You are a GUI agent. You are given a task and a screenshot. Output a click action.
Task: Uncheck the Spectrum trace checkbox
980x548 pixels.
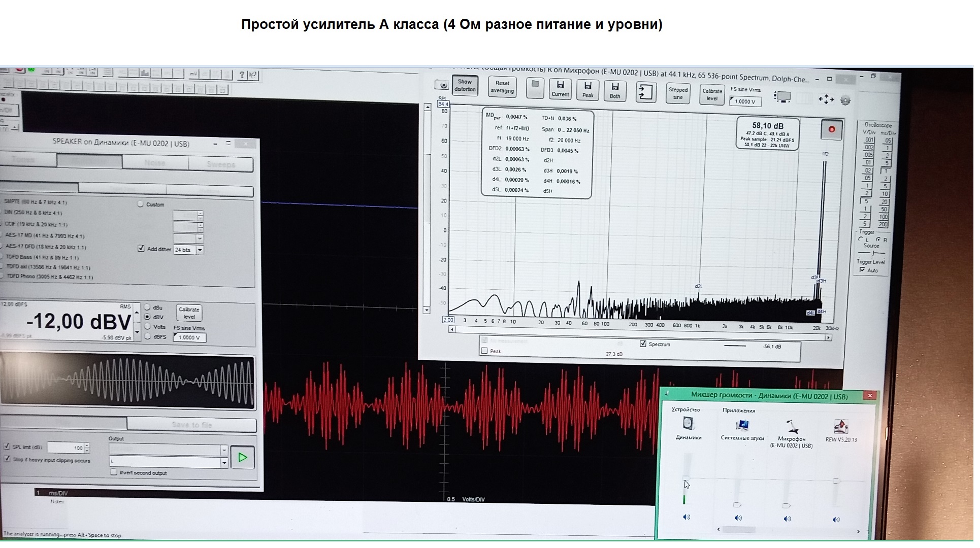(x=643, y=344)
